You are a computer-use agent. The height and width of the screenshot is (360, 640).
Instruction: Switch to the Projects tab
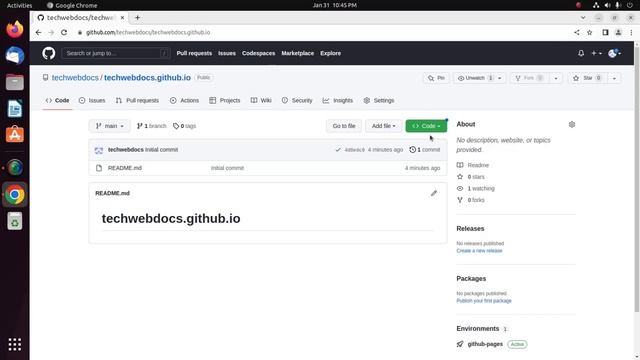[x=225, y=100]
